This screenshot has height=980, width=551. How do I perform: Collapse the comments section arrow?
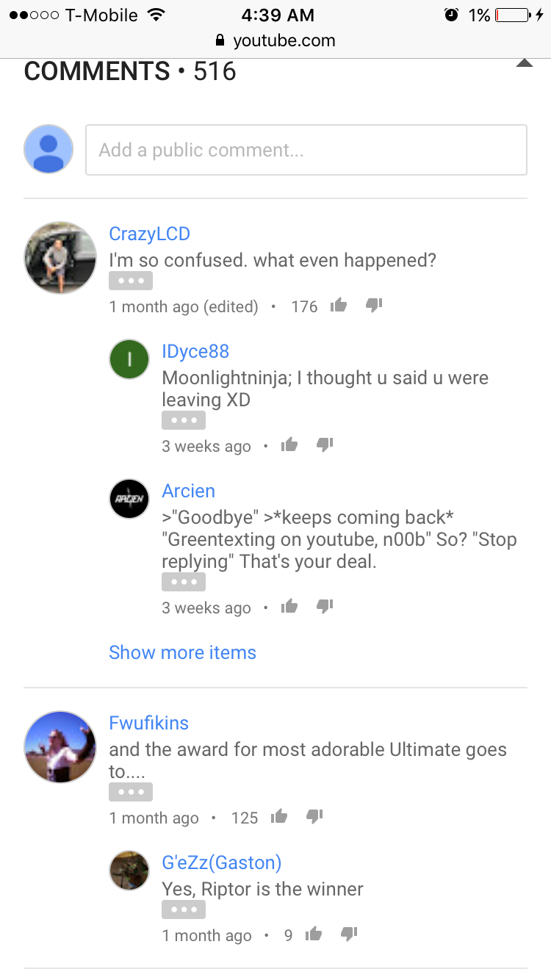(x=524, y=63)
